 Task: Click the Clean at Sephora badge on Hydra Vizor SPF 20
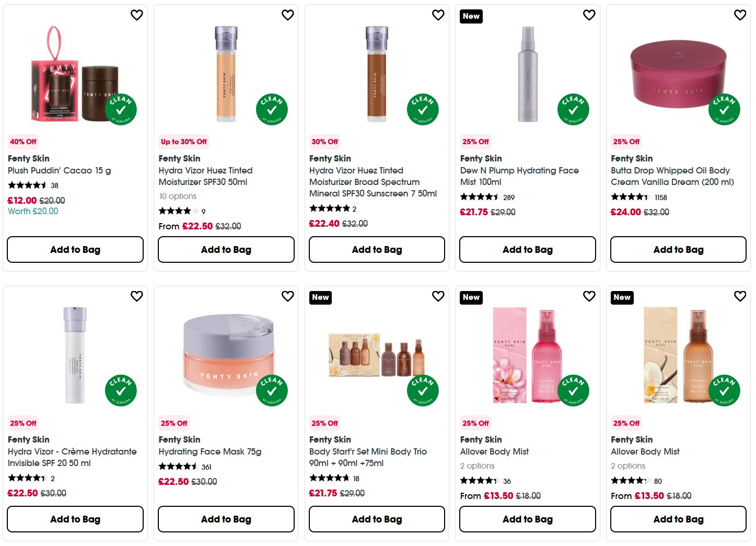[x=121, y=390]
